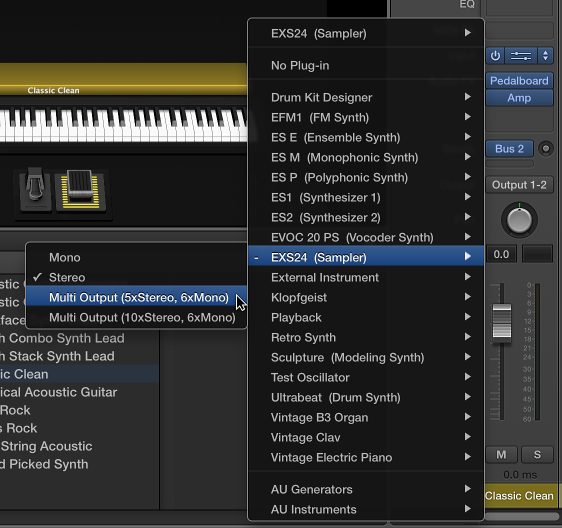562x528 pixels.
Task: Choose Multi Output (5xStereo, 6xMono)
Action: (x=136, y=298)
